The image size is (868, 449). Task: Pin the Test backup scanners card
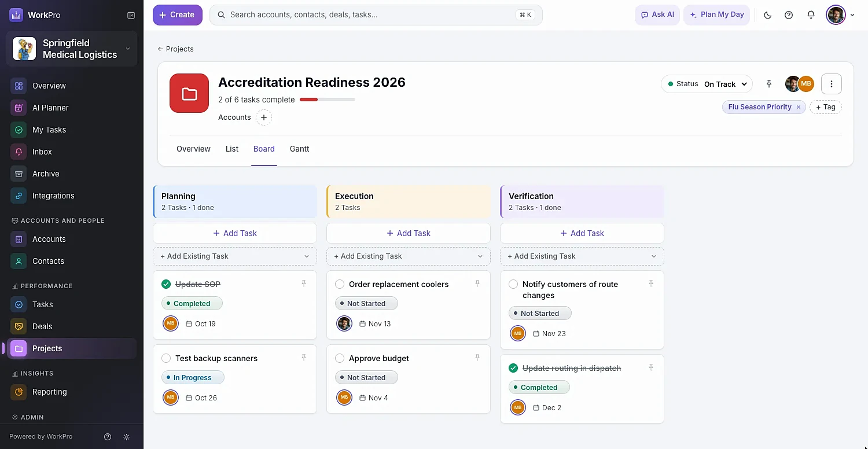pos(304,358)
